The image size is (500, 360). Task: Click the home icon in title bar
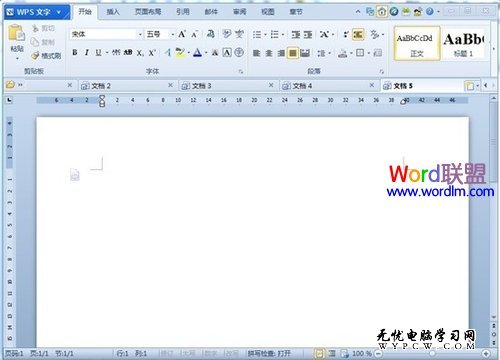click(382, 12)
